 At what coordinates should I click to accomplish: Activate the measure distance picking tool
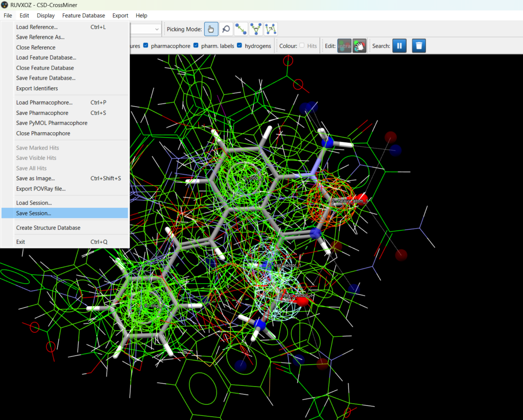pos(241,30)
